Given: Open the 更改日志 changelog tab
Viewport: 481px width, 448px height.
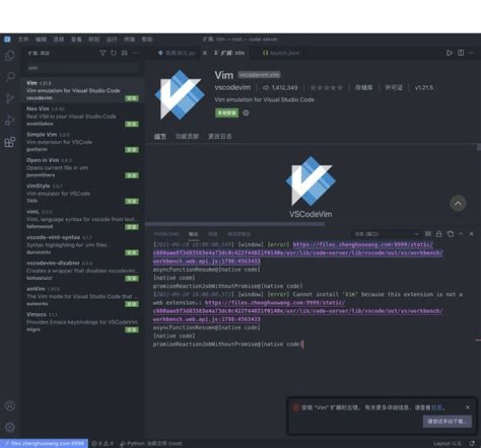Looking at the screenshot, I should 220,136.
